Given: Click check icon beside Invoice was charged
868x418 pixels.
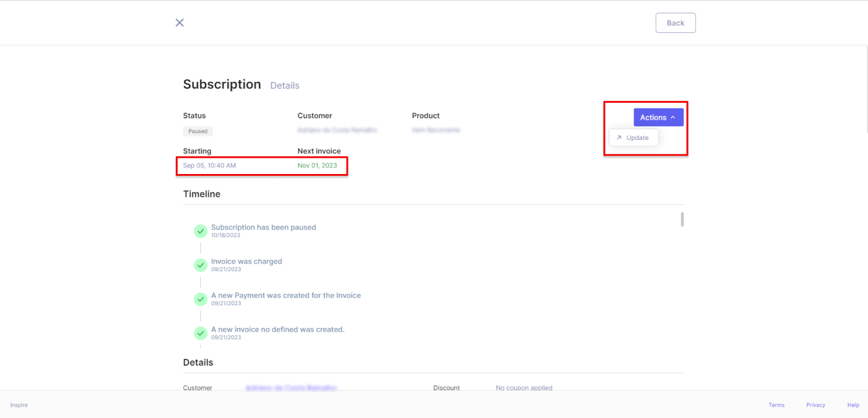Looking at the screenshot, I should pyautogui.click(x=200, y=265).
